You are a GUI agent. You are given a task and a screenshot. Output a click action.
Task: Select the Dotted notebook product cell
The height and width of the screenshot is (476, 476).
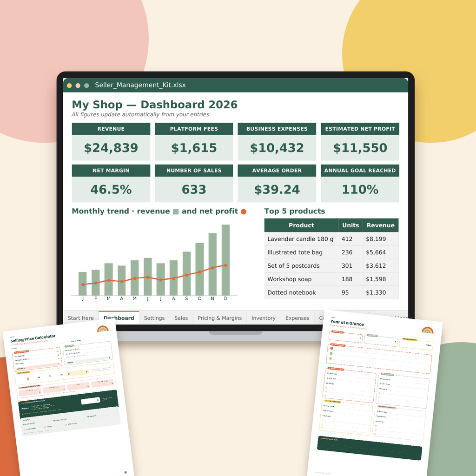301,292
